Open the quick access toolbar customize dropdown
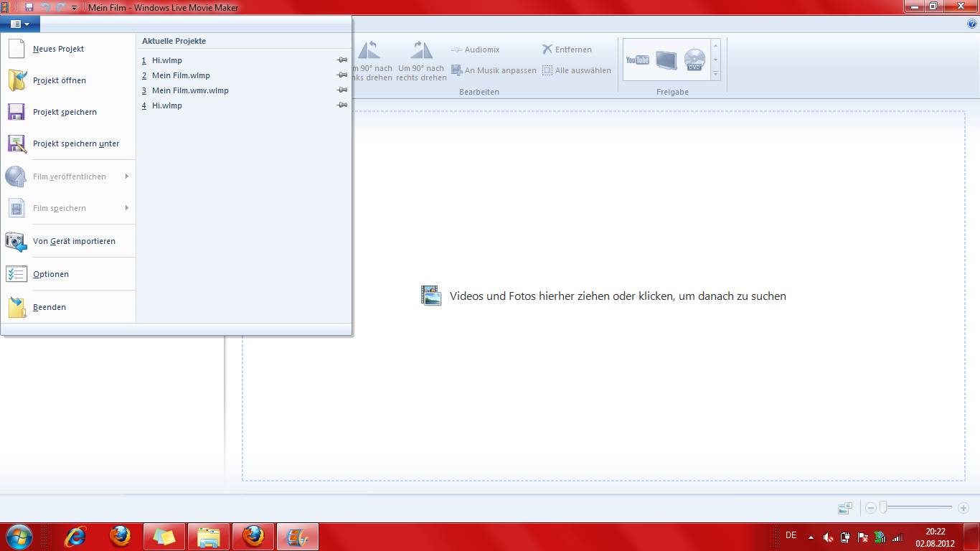 [x=74, y=7]
